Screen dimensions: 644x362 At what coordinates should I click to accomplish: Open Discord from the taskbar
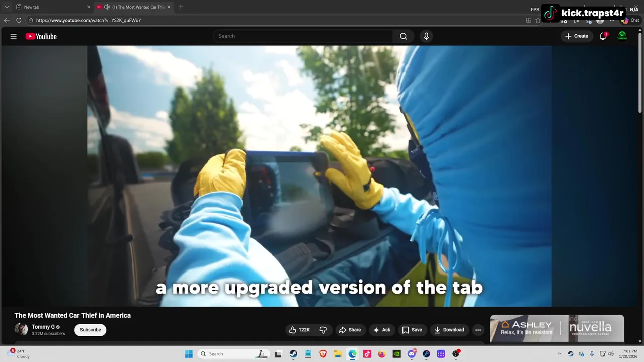(412, 354)
